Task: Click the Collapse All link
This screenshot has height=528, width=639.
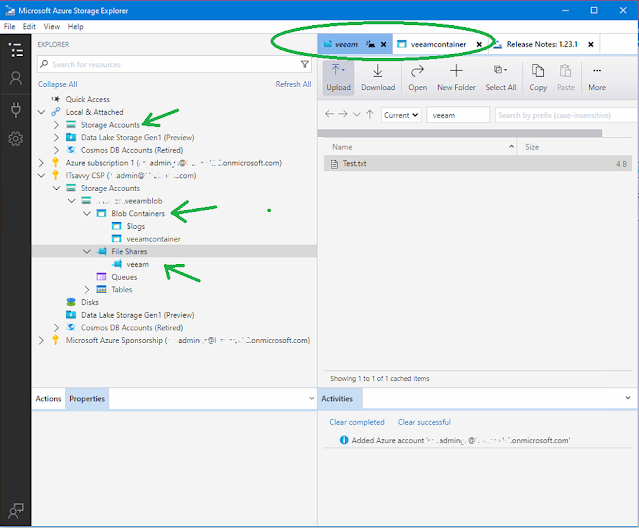Action: tap(57, 84)
